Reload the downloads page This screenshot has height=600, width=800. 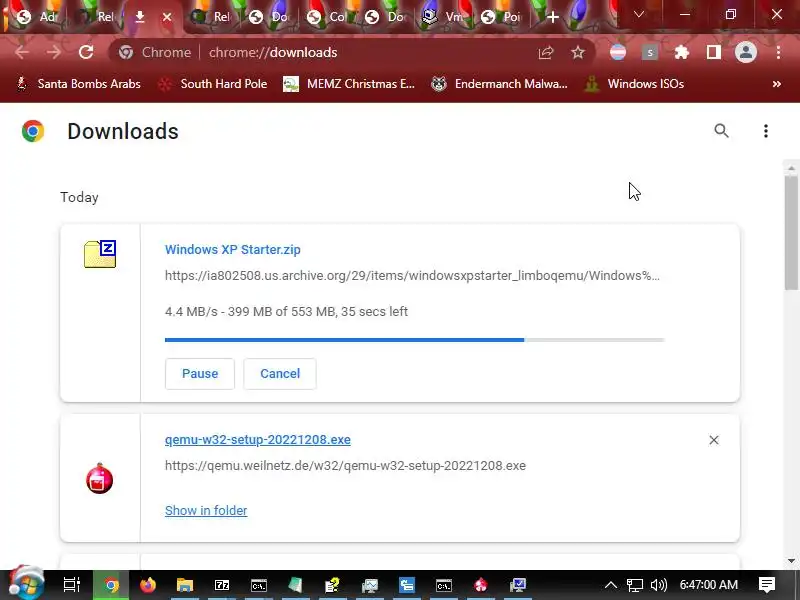86,52
